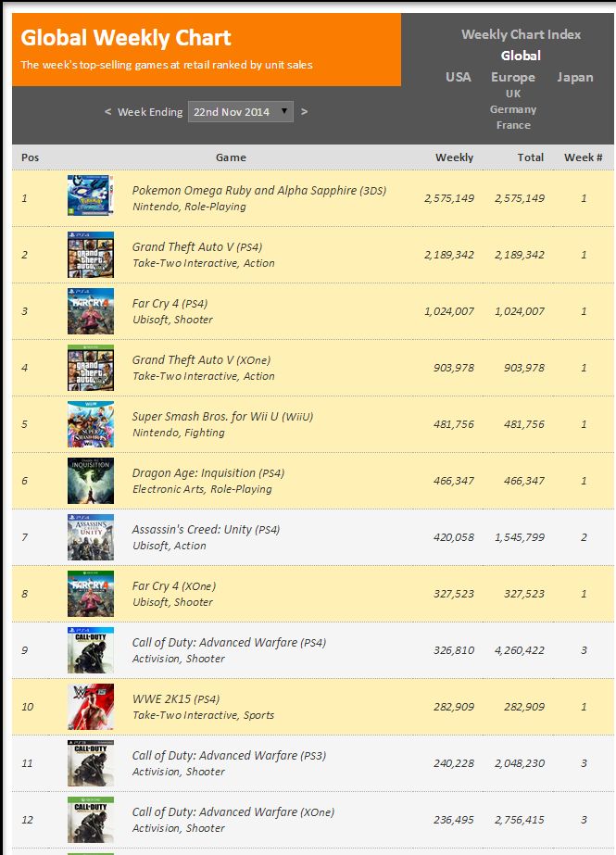The height and width of the screenshot is (855, 616).
Task: Click Super Smash Bros. Wii U cover image
Action: pos(91,423)
